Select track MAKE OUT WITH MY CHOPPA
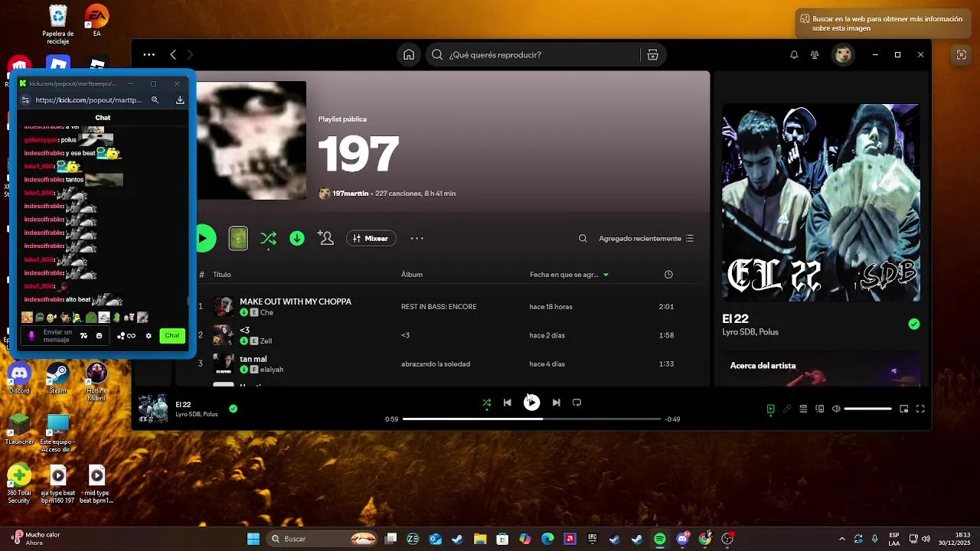Screen dimensions: 980x551 coord(296,302)
